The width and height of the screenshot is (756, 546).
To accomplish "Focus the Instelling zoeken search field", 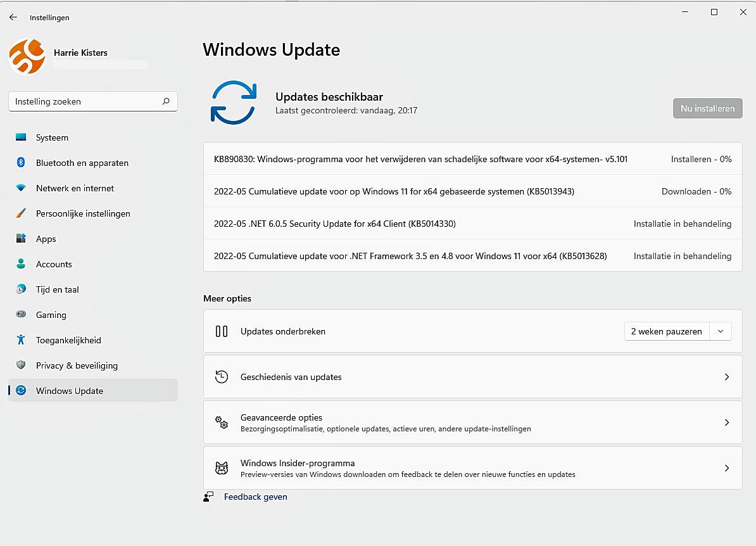I will pos(92,101).
